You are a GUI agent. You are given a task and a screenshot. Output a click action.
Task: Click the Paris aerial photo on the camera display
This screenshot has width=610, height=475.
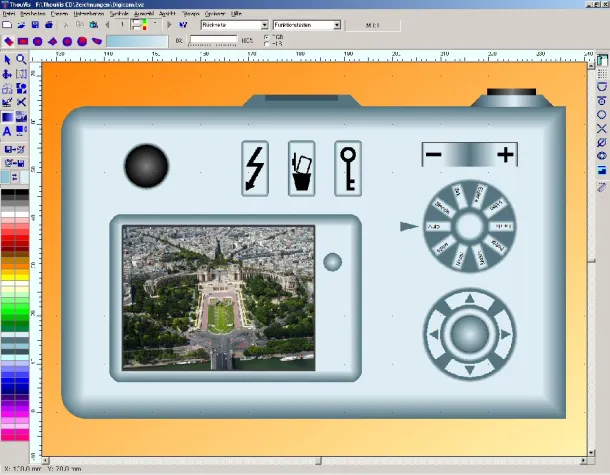point(222,297)
